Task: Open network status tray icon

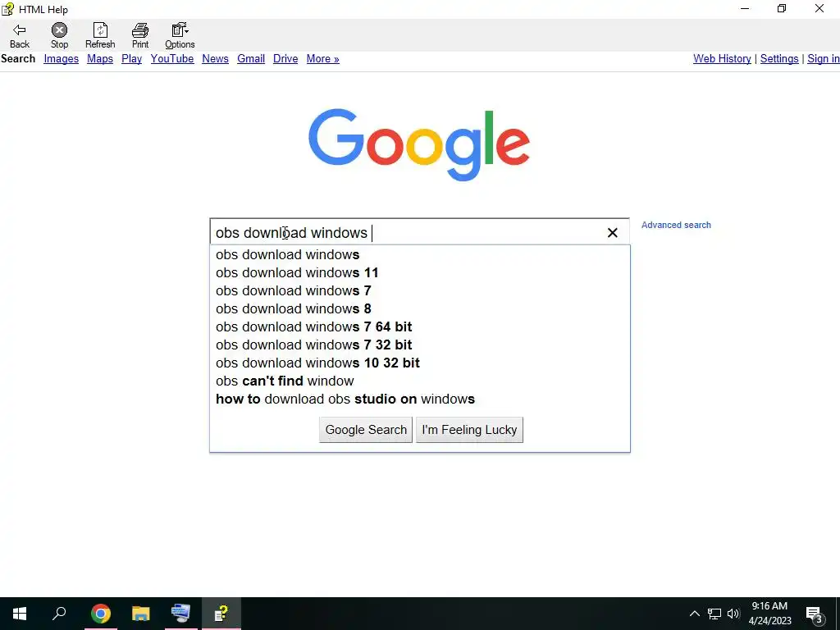Action: [714, 614]
